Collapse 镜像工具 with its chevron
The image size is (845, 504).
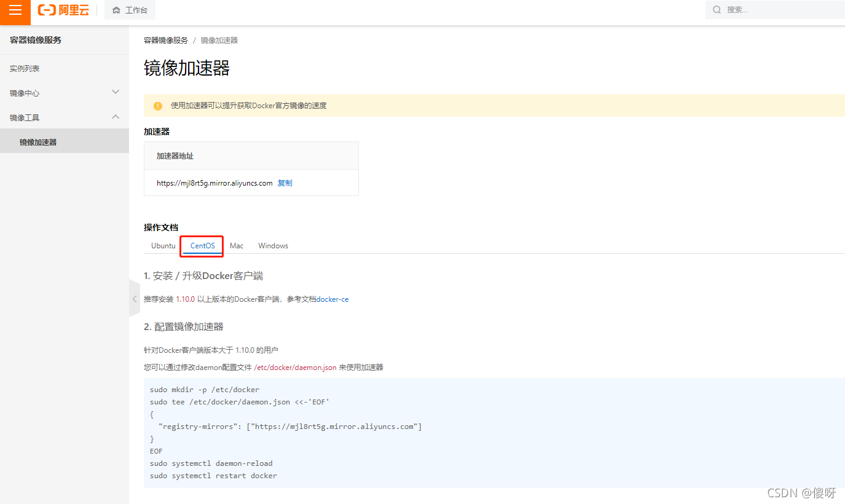(x=116, y=117)
